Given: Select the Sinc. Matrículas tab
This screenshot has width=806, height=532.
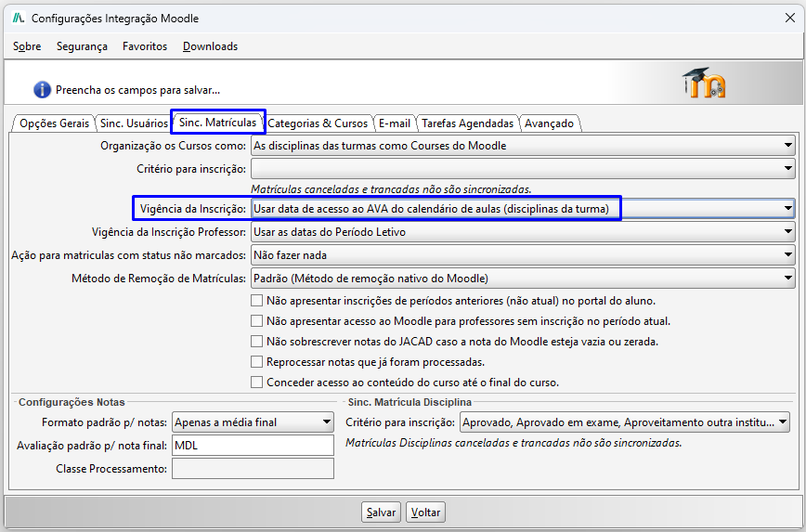Looking at the screenshot, I should pos(218,123).
